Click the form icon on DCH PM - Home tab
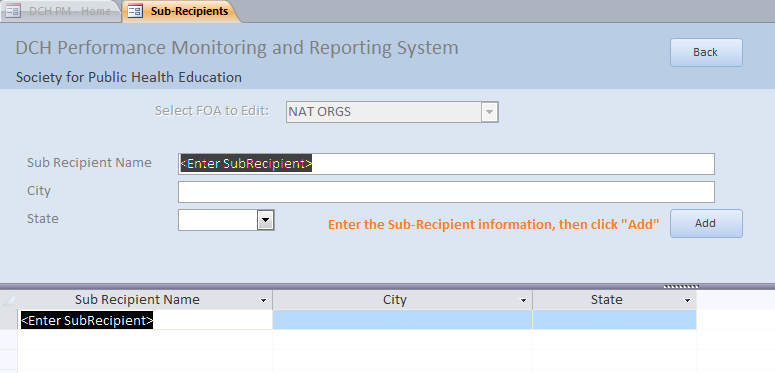The height and width of the screenshot is (373, 775). [x=13, y=11]
